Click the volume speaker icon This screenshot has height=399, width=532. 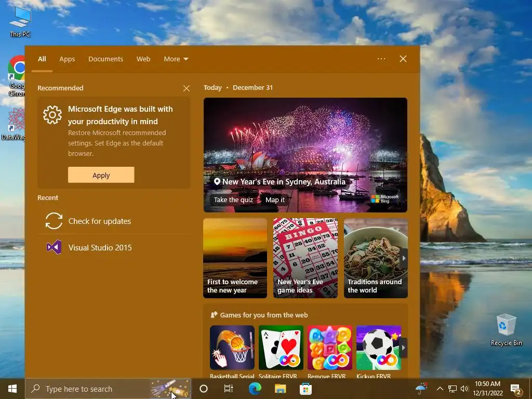pos(464,389)
